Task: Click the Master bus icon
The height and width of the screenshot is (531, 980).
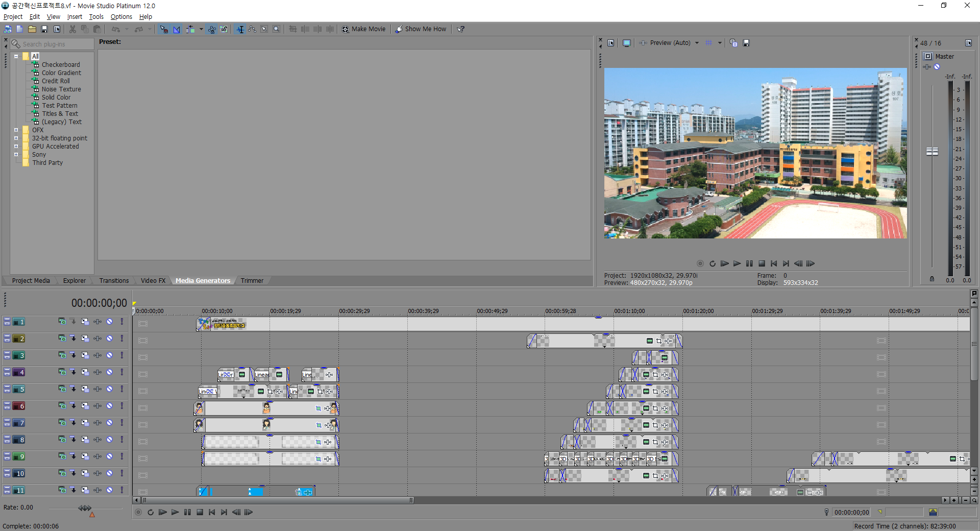Action: (928, 57)
